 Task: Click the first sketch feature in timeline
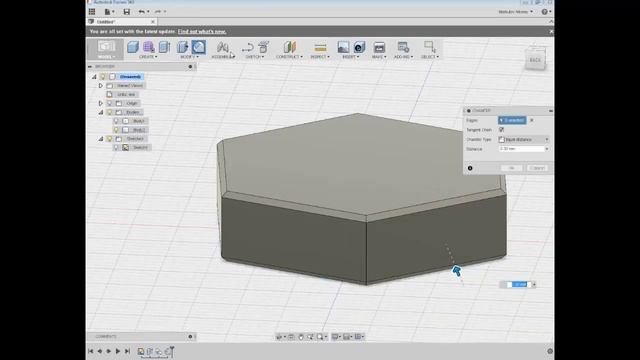pyautogui.click(x=141, y=351)
